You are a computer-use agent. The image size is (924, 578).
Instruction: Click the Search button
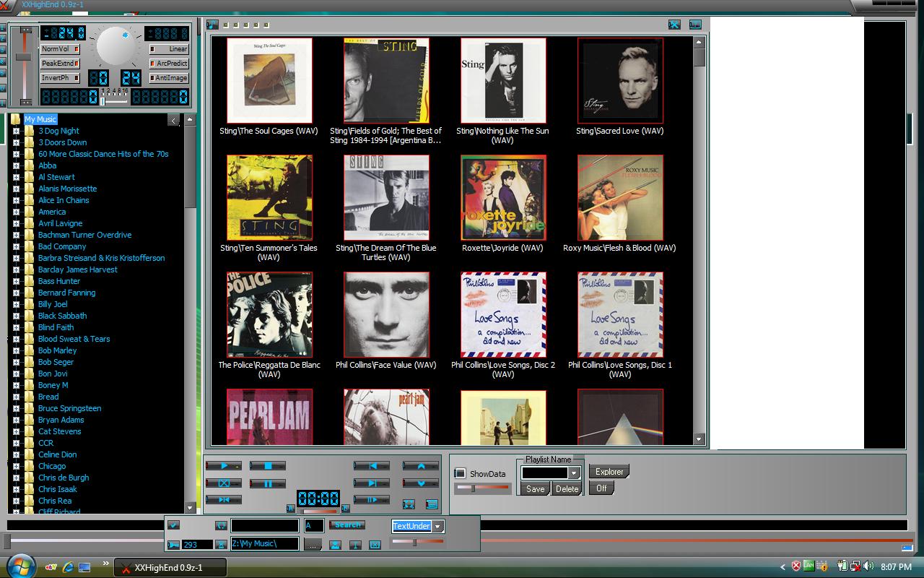point(347,525)
